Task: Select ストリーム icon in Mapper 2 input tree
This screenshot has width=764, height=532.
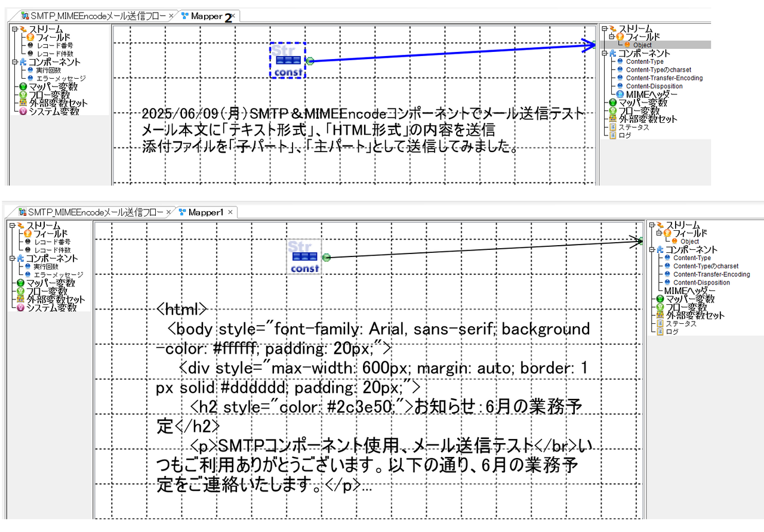Action: pos(23,29)
